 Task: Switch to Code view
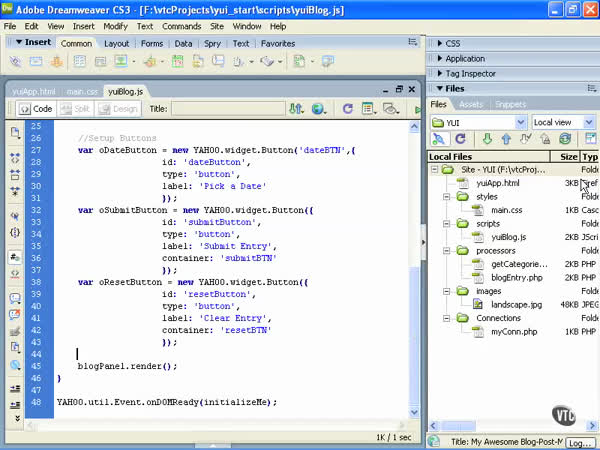click(x=35, y=109)
